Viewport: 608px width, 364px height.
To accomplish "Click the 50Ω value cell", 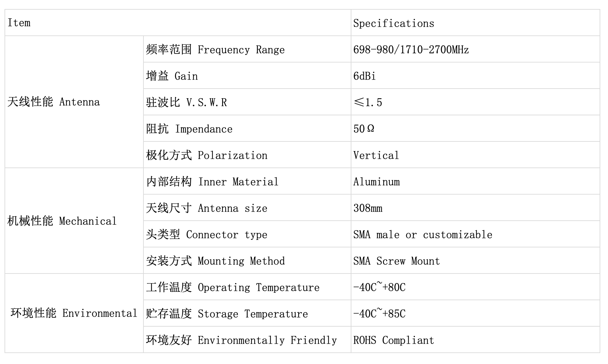I will coord(475,129).
